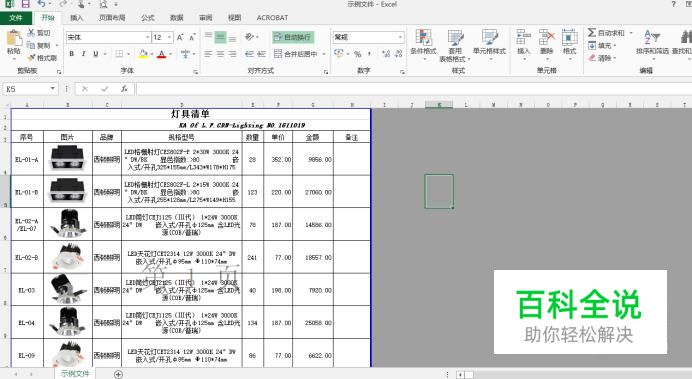Click the Undo arrow in the quick access toolbar

pos(41,4)
